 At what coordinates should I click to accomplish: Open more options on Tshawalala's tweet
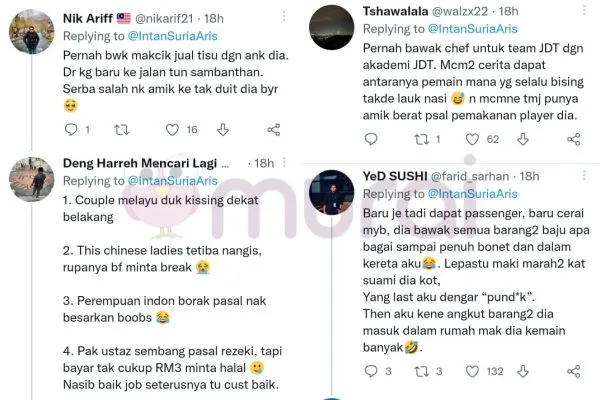pyautogui.click(x=584, y=10)
